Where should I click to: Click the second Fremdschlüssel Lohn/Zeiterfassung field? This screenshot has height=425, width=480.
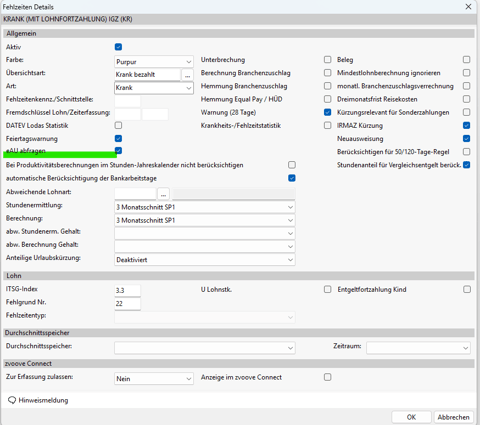click(155, 114)
